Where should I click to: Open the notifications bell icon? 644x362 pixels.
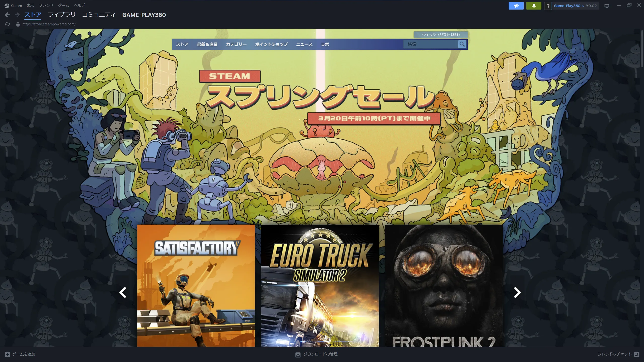click(534, 6)
